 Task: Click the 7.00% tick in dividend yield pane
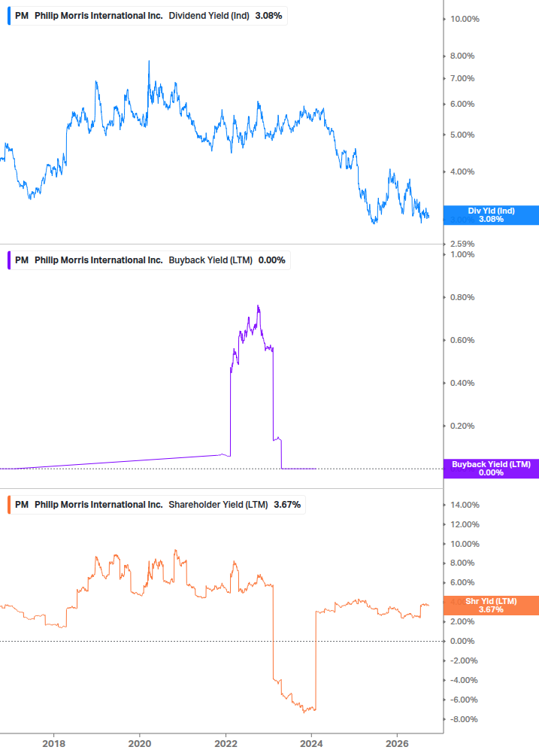click(462, 78)
